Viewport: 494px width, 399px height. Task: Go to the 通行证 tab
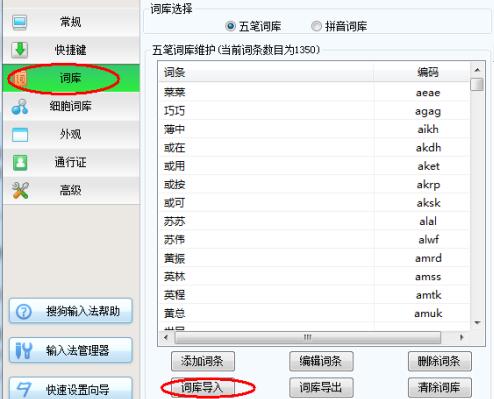click(71, 163)
